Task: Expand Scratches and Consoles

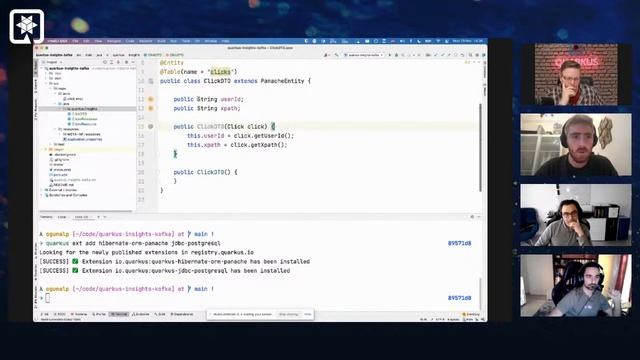Action: [x=41, y=195]
